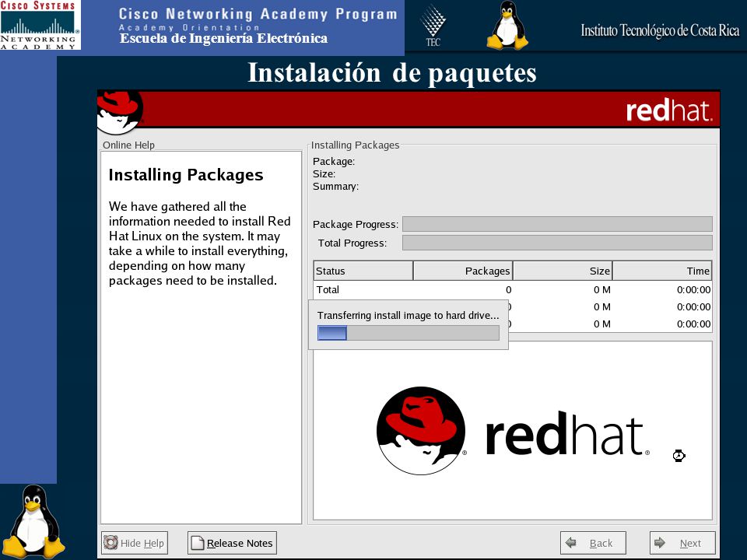Open the Release Notes
Image resolution: width=747 pixels, height=560 pixels.
point(232,543)
